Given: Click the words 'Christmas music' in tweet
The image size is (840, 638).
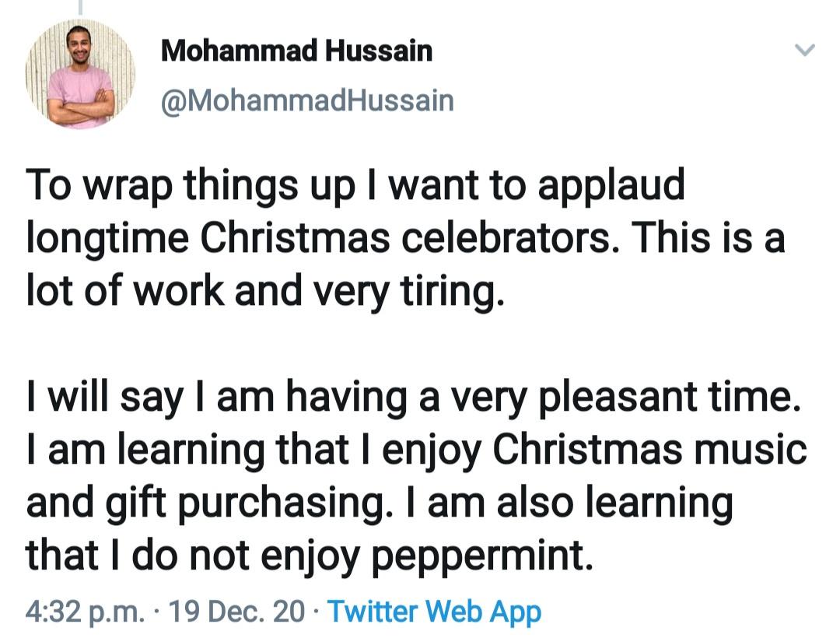Looking at the screenshot, I should point(649,450).
